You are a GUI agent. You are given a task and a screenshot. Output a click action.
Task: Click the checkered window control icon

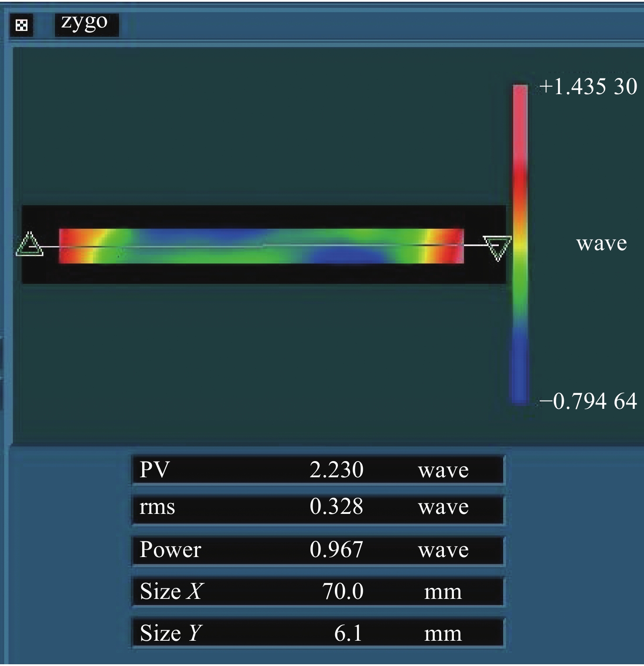click(21, 25)
